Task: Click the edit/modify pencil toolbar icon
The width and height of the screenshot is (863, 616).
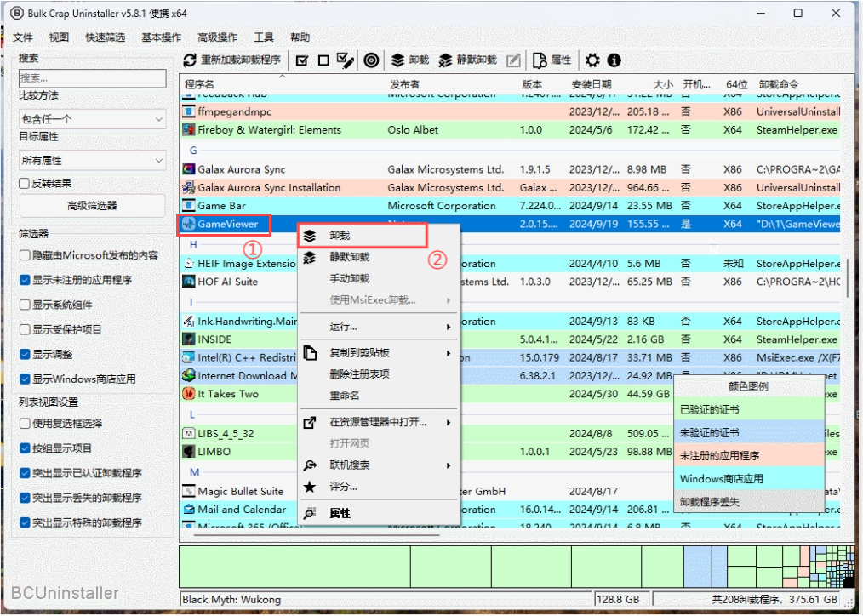Action: (x=513, y=60)
